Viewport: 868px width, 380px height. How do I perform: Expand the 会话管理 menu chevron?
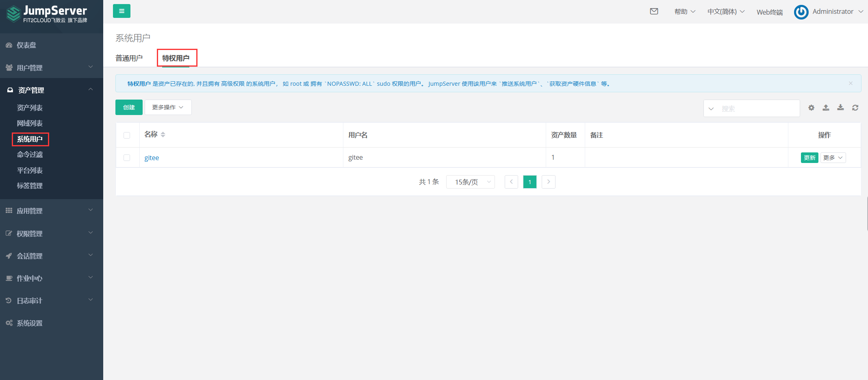pos(91,255)
